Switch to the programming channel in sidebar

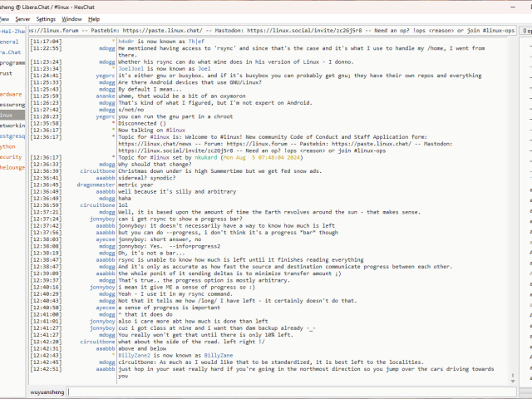[12, 62]
